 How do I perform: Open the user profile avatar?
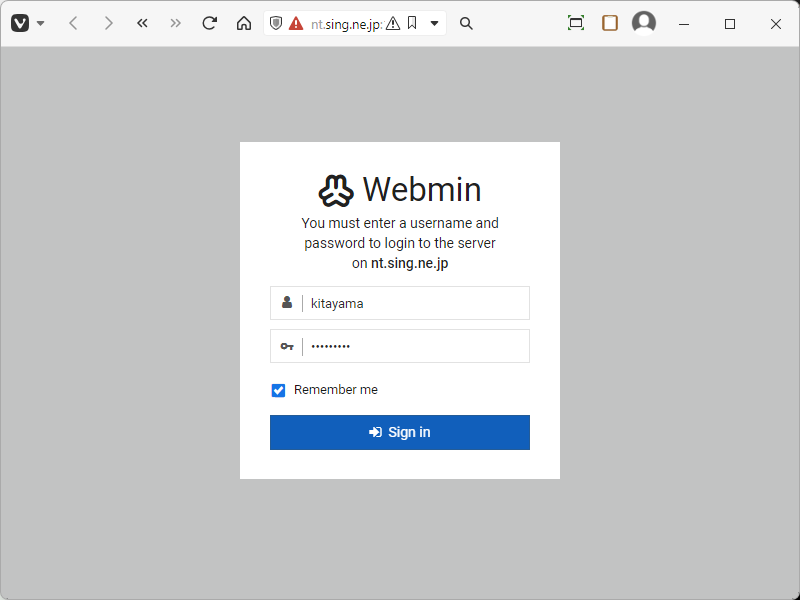point(644,23)
